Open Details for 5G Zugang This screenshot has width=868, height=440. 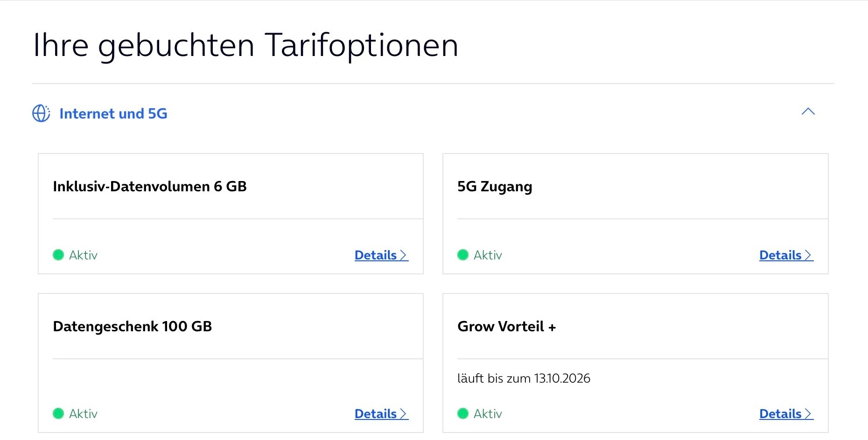tap(785, 255)
